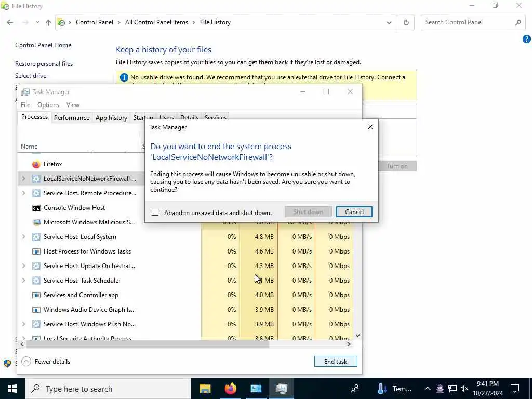Switch to the Performance tab
The width and height of the screenshot is (532, 399).
click(72, 118)
